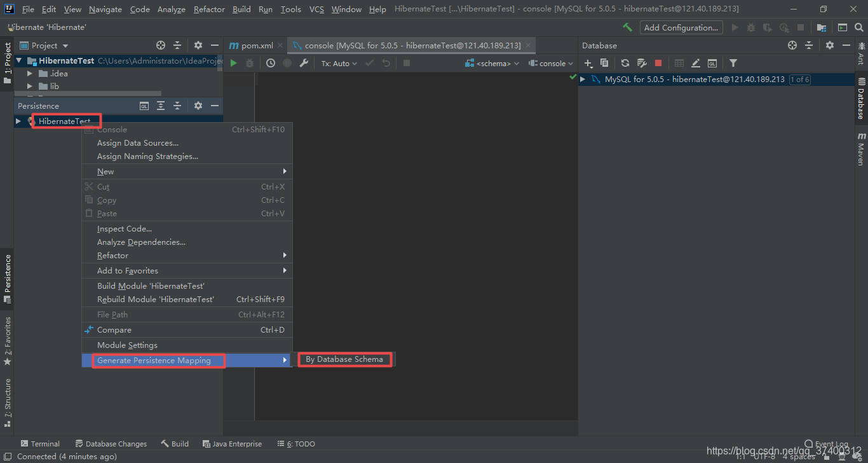Open Data Source Properties icon
This screenshot has width=868, height=463.
pos(642,63)
